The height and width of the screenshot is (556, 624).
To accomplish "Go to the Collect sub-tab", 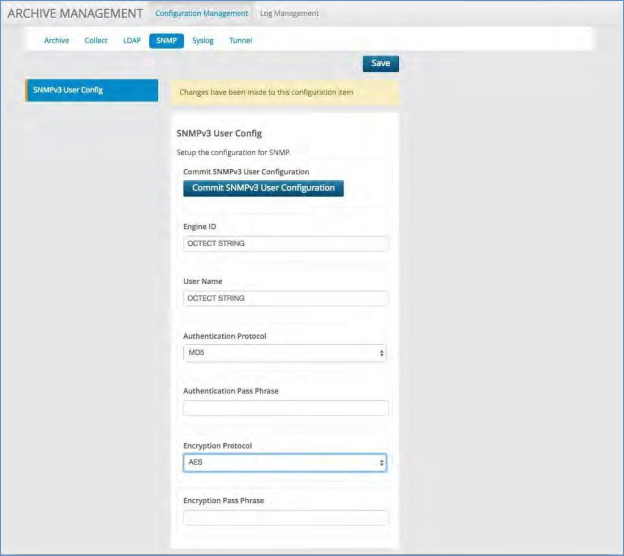I will 96,41.
